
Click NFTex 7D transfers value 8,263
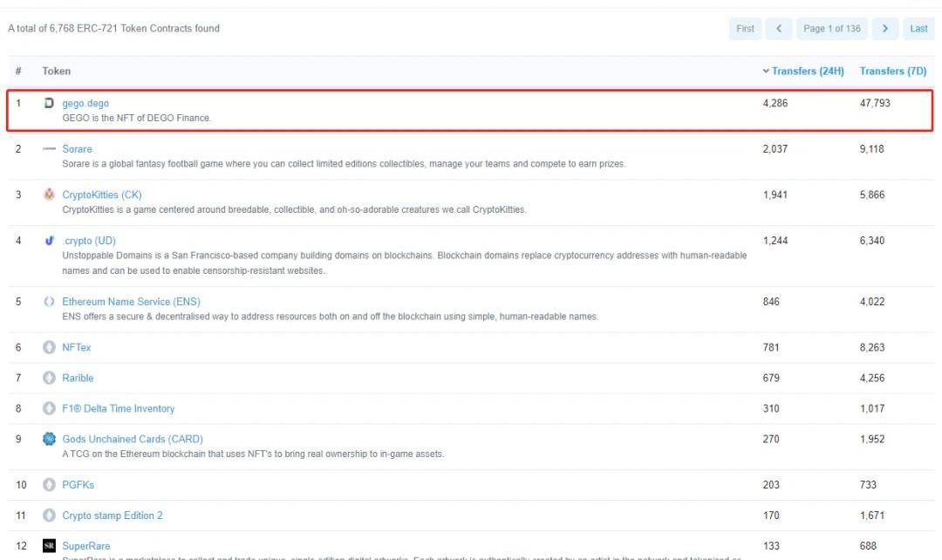[871, 347]
